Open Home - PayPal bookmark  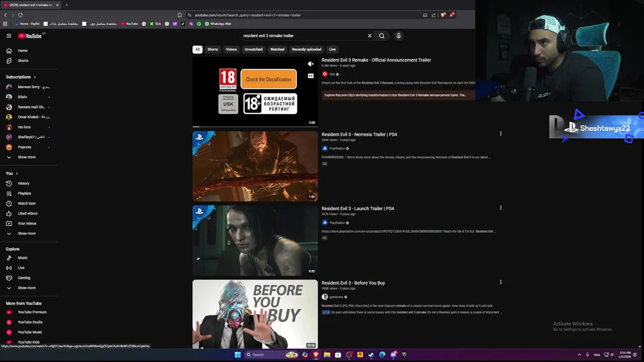[x=27, y=24]
